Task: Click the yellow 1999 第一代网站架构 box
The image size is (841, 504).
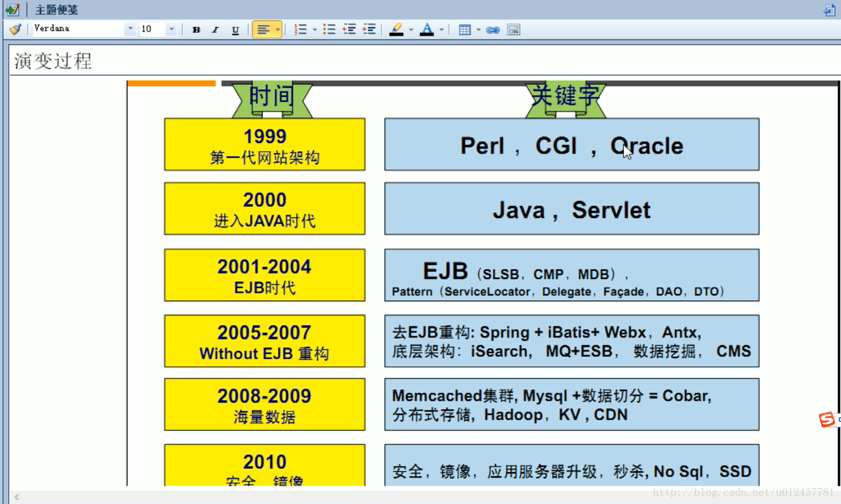Action: click(265, 144)
